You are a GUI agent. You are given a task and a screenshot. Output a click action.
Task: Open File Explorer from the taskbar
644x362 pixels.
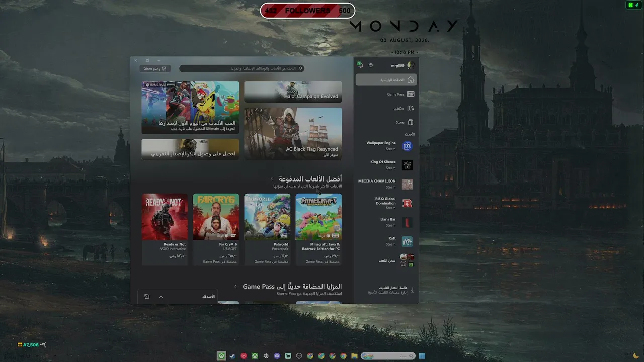pyautogui.click(x=354, y=356)
